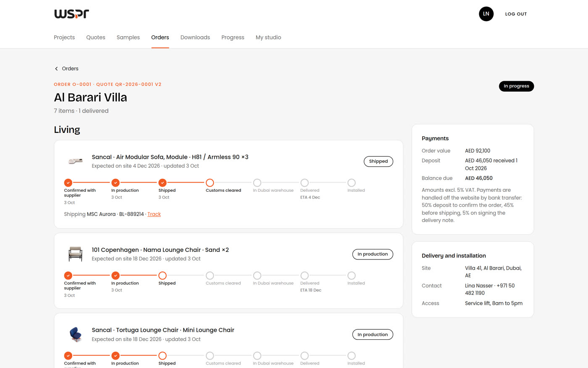This screenshot has width=588, height=368.
Task: Click Tortuga chair's In production checkmark
Action: 115,356
